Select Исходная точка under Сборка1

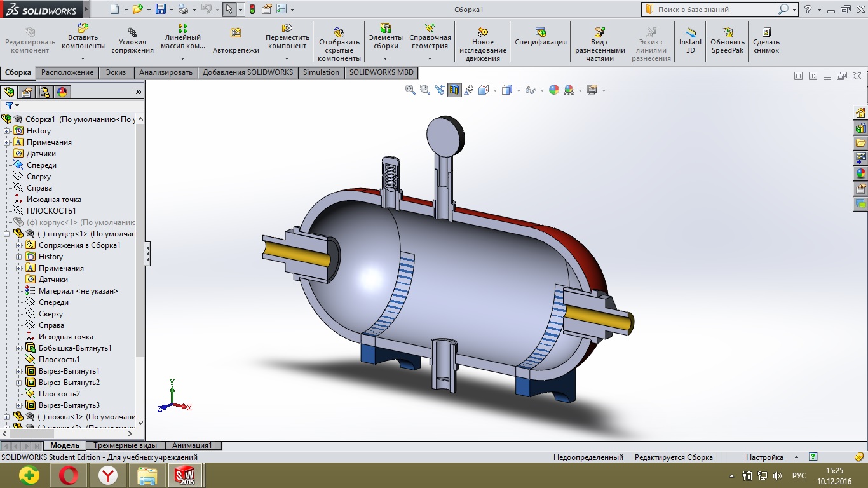54,200
